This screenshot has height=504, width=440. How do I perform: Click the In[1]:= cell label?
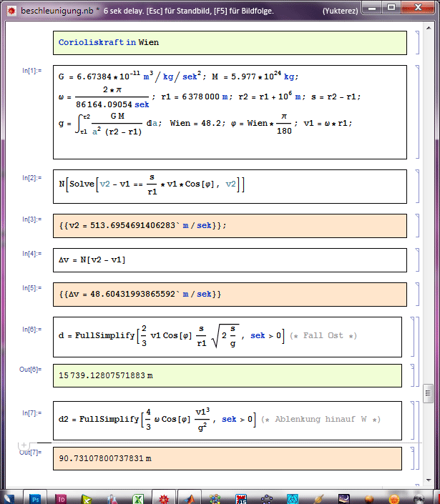point(32,70)
